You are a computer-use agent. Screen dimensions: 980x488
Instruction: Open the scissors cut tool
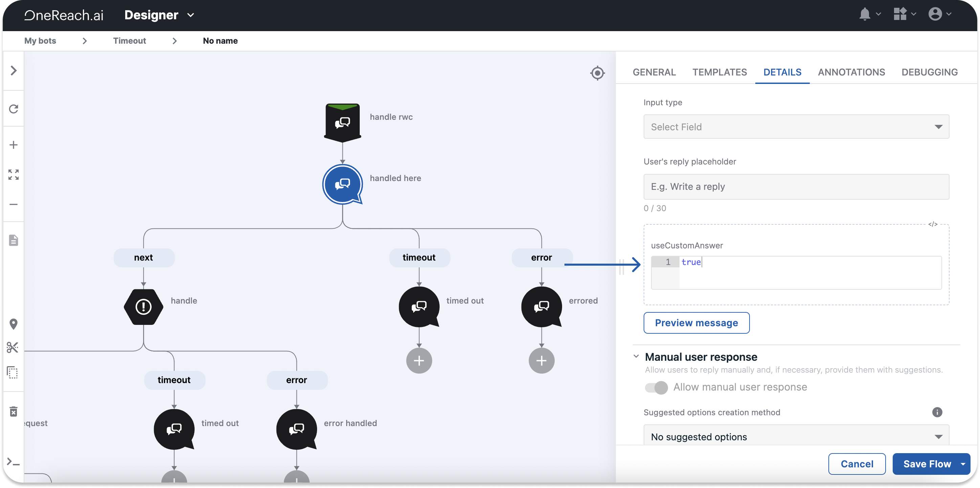13,347
